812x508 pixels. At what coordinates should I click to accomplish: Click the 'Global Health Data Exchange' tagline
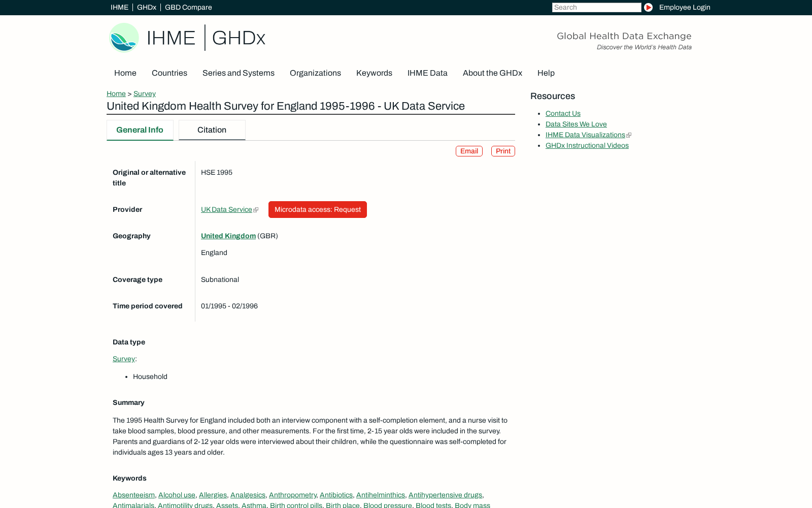point(624,36)
